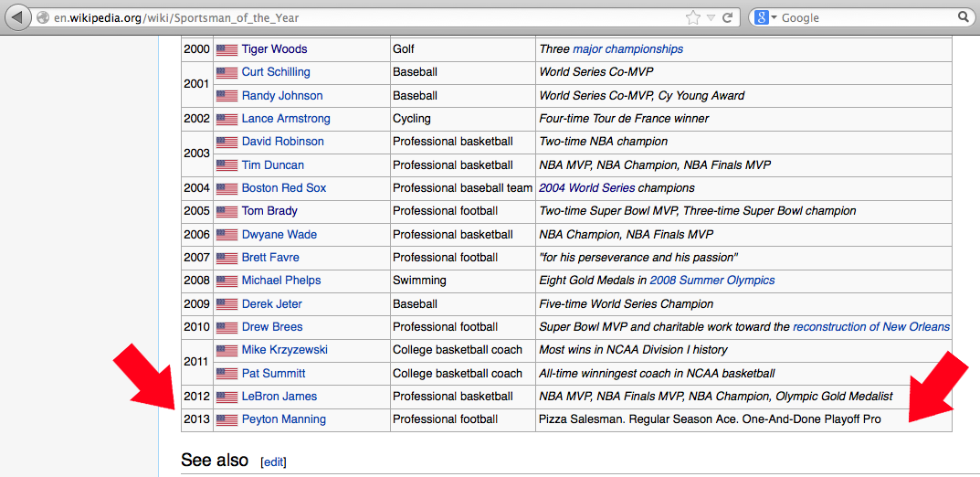Screen dimensions: 980x477
Task: Click the US flag next to Mike Krzyzewski
Action: (x=227, y=350)
